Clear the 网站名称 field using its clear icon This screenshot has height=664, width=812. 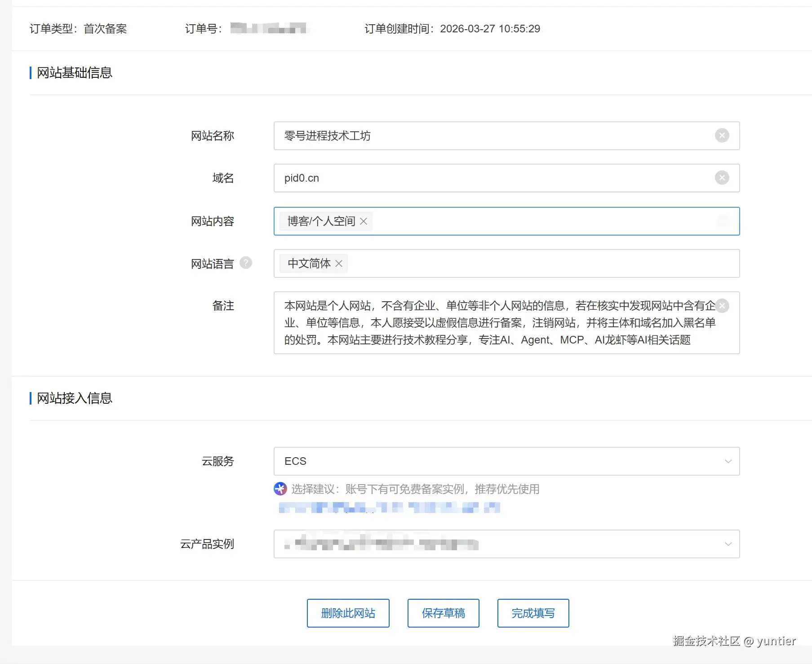click(722, 135)
